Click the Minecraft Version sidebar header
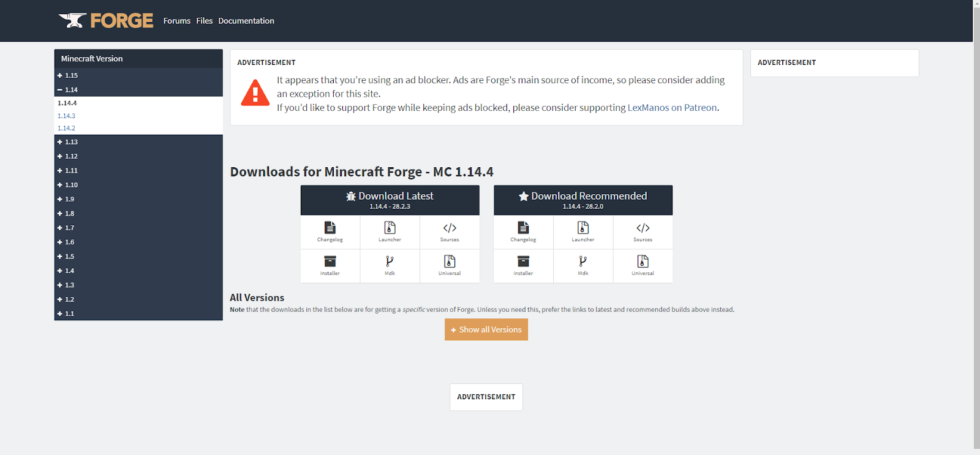The image size is (980, 455). tap(138, 59)
